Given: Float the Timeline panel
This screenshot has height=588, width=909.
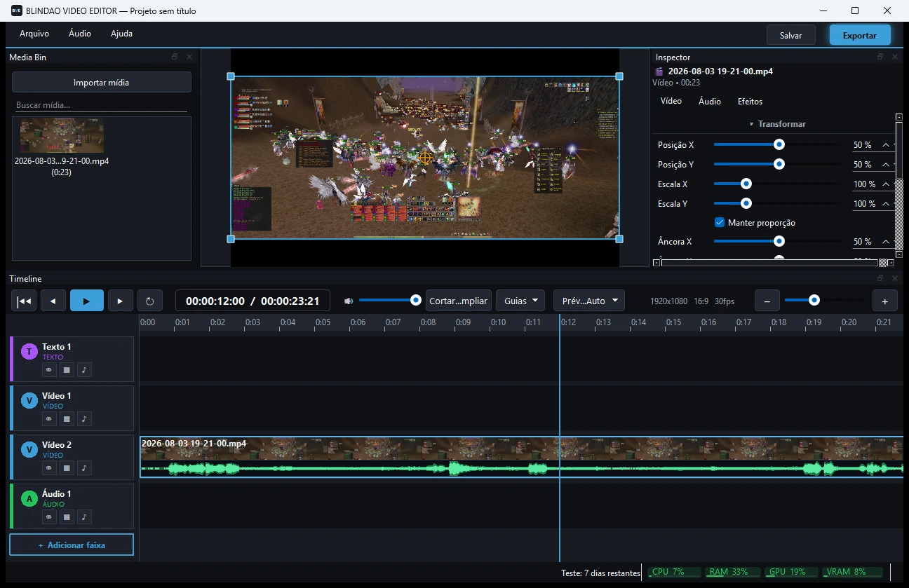Looking at the screenshot, I should tap(880, 279).
